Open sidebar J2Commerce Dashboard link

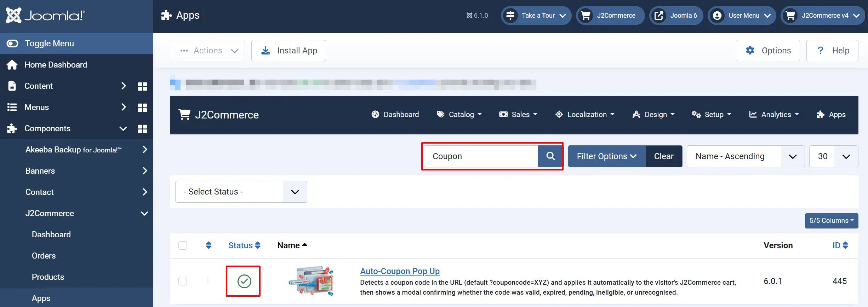[x=51, y=234]
